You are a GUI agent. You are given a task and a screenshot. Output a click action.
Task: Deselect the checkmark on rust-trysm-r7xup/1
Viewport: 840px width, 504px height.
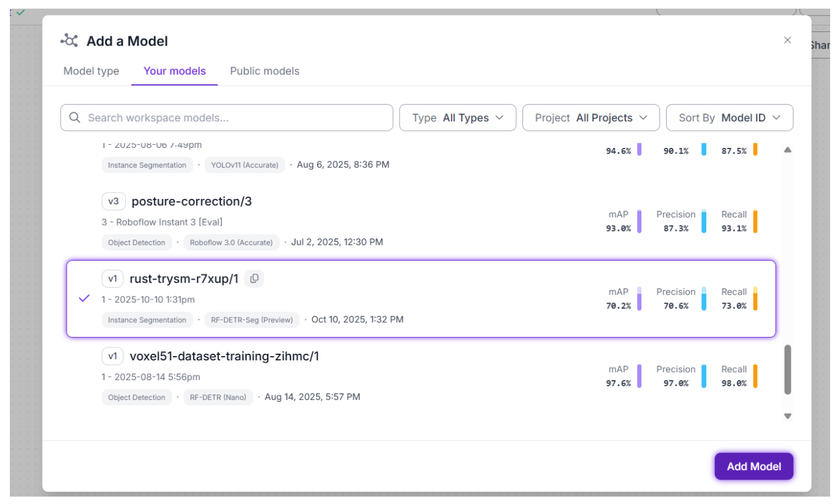pos(84,299)
